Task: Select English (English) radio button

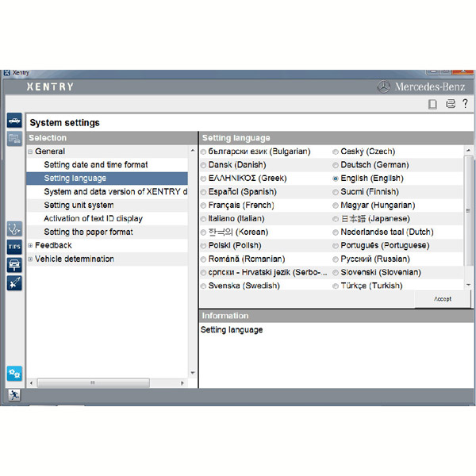Action: [x=336, y=178]
